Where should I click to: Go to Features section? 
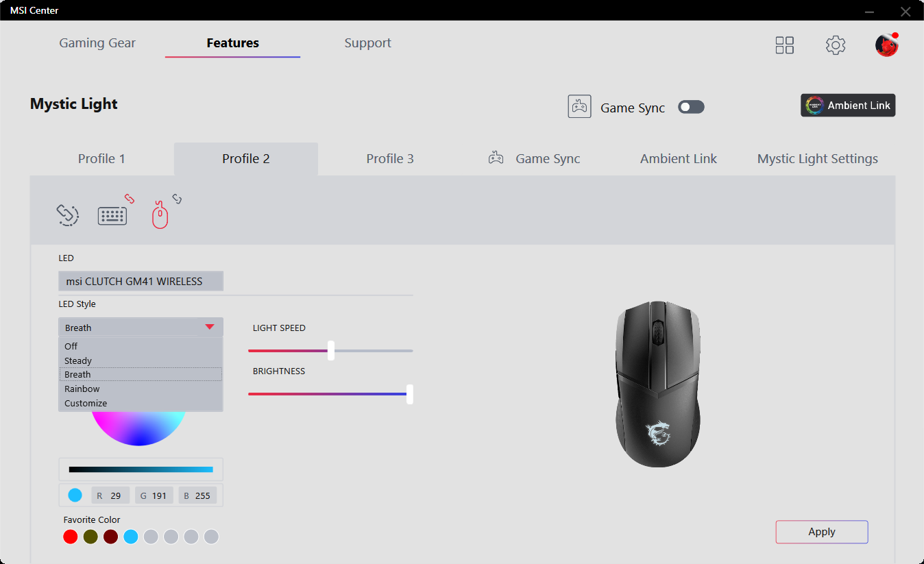[x=233, y=43]
